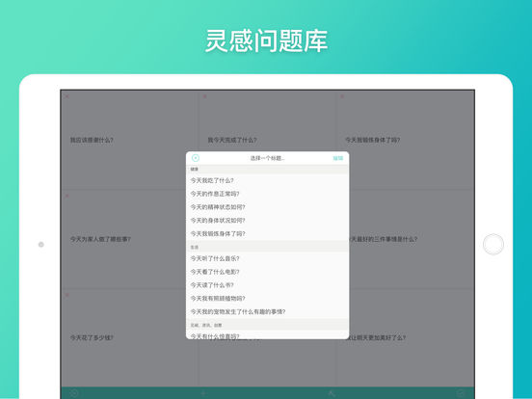Open the background grid cell 今天我锻炼身体了吗?
Viewport: 532px width, 399px height.
[x=406, y=140]
